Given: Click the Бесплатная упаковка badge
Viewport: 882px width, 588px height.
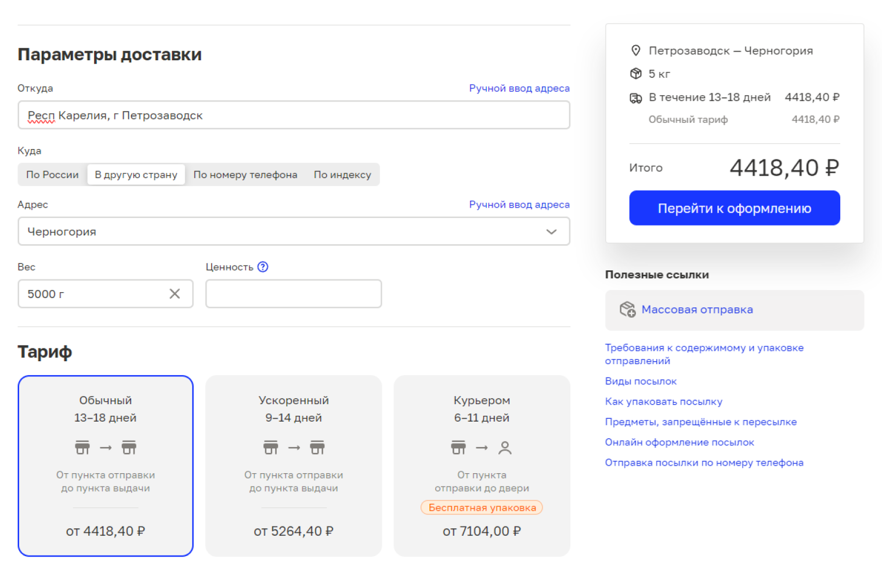Looking at the screenshot, I should [482, 507].
